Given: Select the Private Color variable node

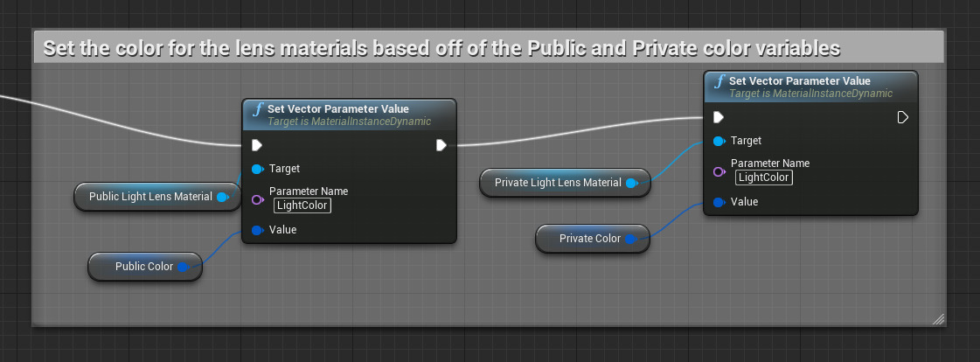Looking at the screenshot, I should click(x=584, y=239).
